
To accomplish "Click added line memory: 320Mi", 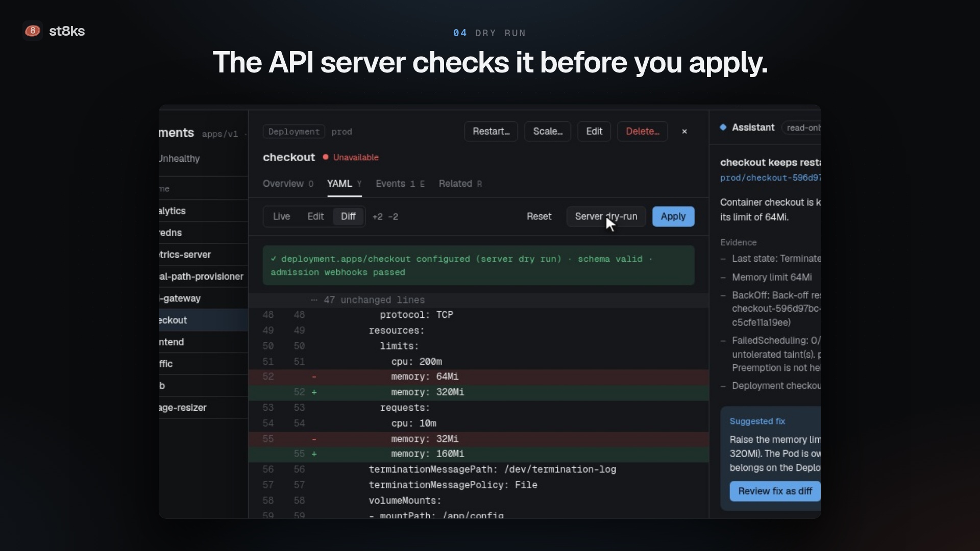I will (478, 392).
